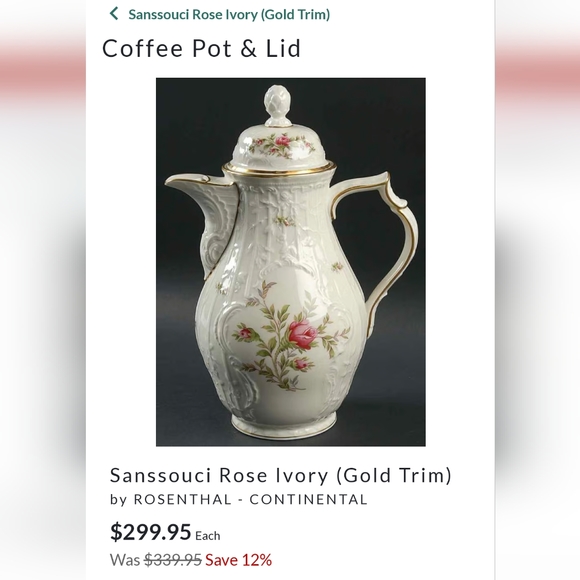Click the Was label before the old price
The height and width of the screenshot is (580, 580).
pos(125,560)
